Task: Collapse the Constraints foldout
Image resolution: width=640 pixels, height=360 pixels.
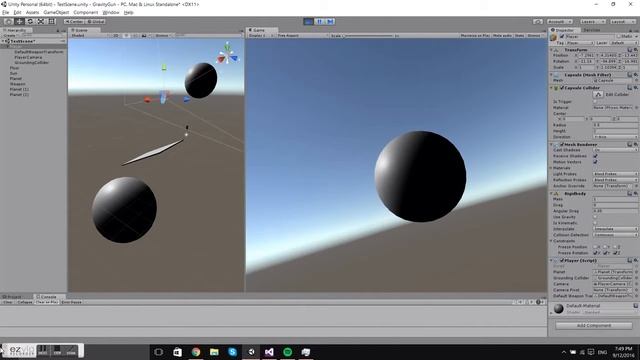Action: 551,241
